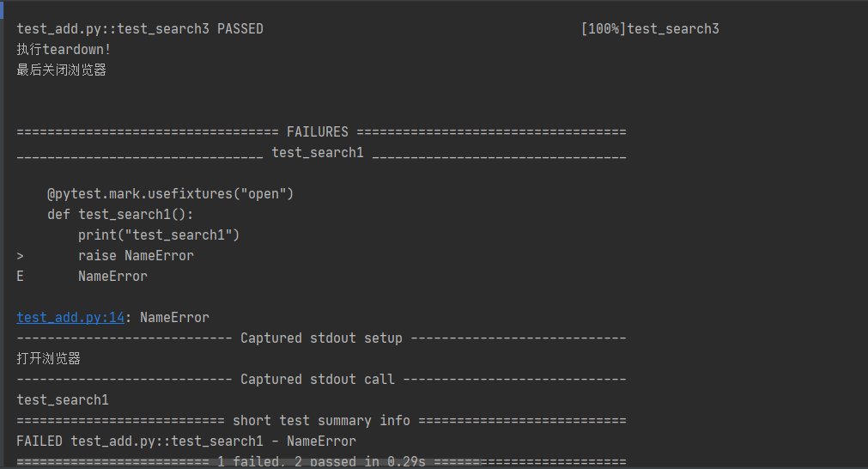Viewport: 868px width, 469px height.
Task: Click test_search1 output below Captured stdout call
Action: (x=63, y=400)
